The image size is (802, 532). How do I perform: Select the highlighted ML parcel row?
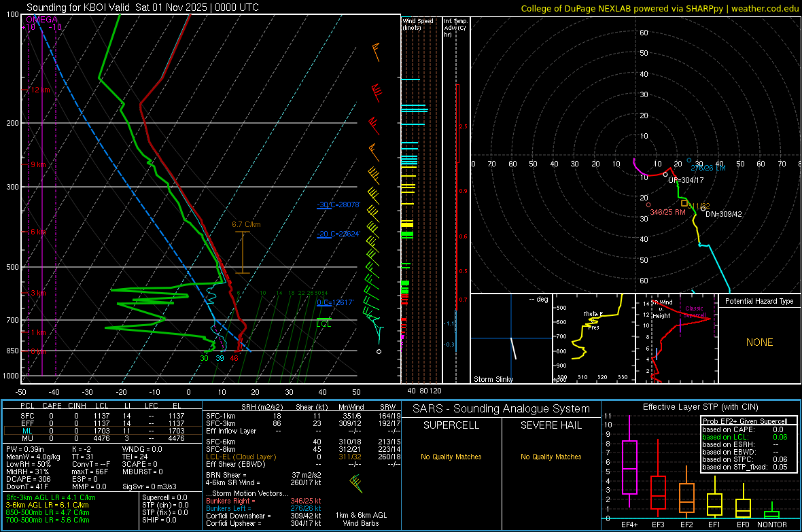tap(103, 431)
